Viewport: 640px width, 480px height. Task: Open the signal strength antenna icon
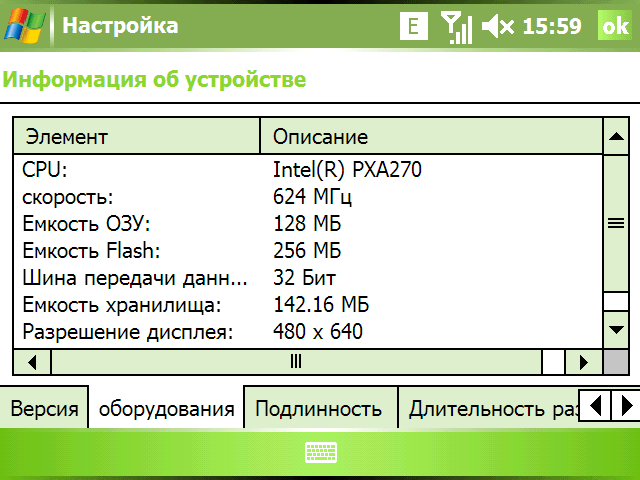[456, 27]
